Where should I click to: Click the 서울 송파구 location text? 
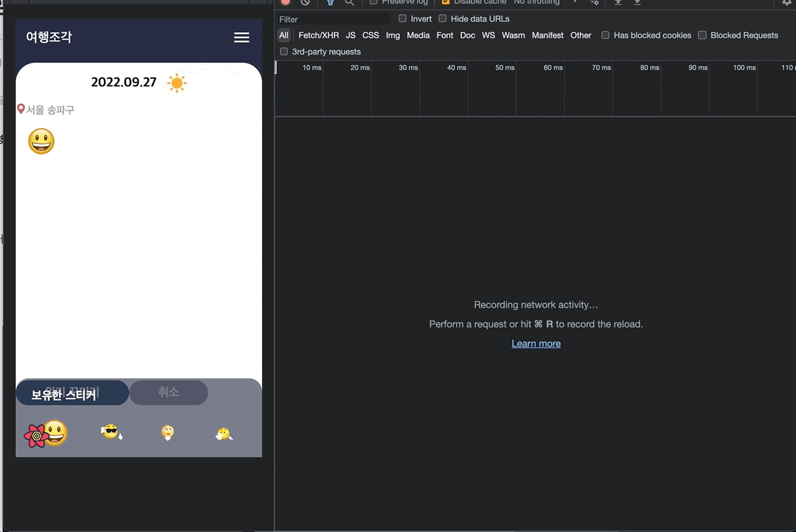51,110
